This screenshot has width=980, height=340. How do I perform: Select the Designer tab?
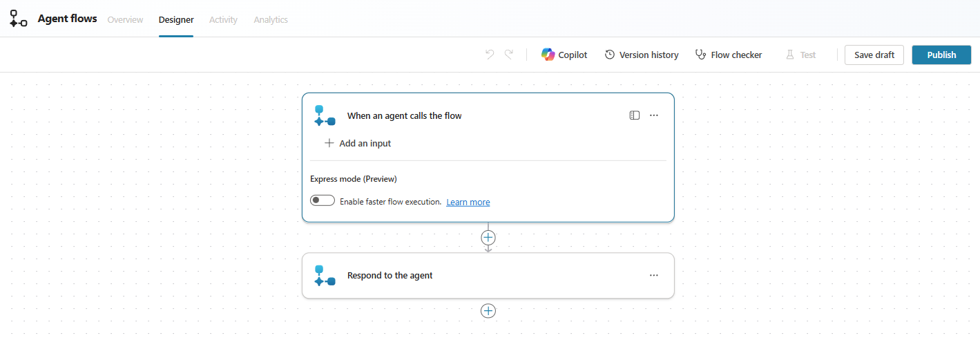(176, 19)
